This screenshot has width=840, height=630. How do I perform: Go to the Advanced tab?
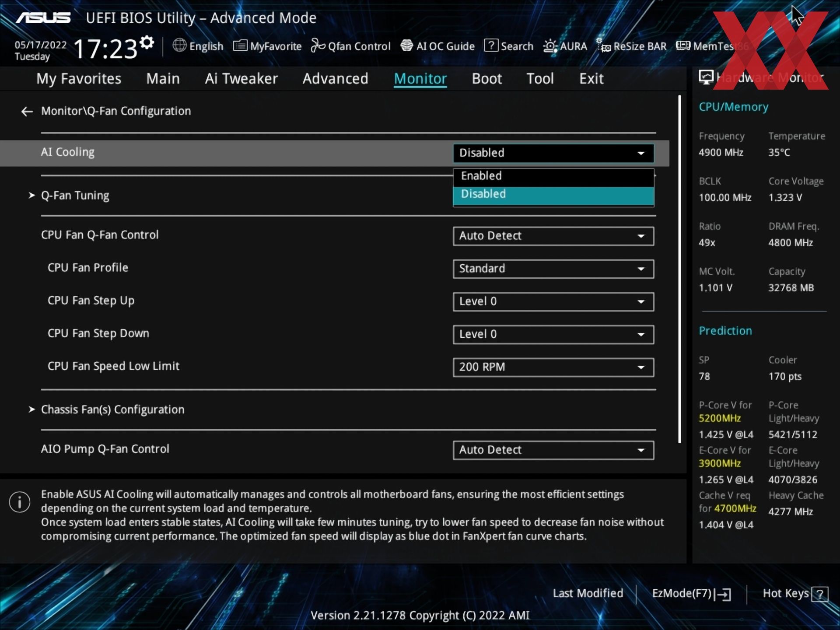click(x=335, y=79)
